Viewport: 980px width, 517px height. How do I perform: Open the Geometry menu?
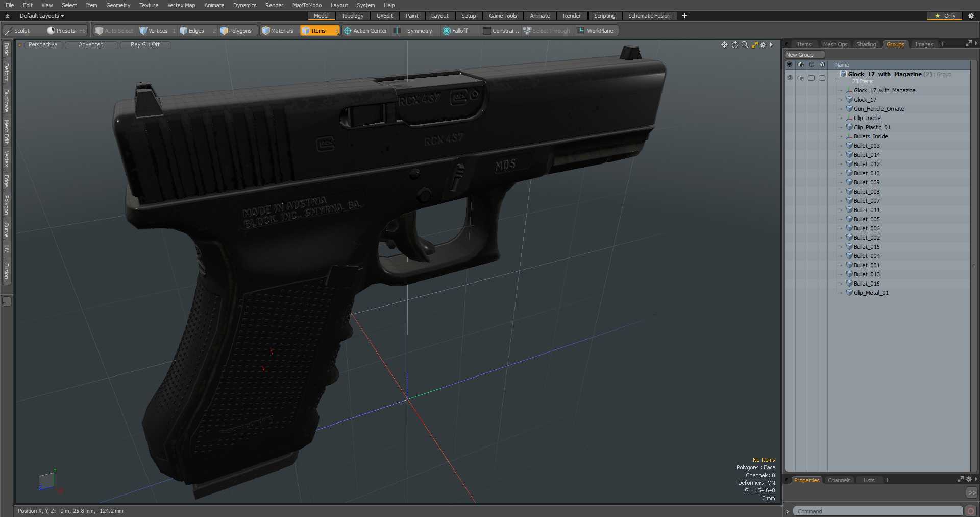tap(118, 5)
